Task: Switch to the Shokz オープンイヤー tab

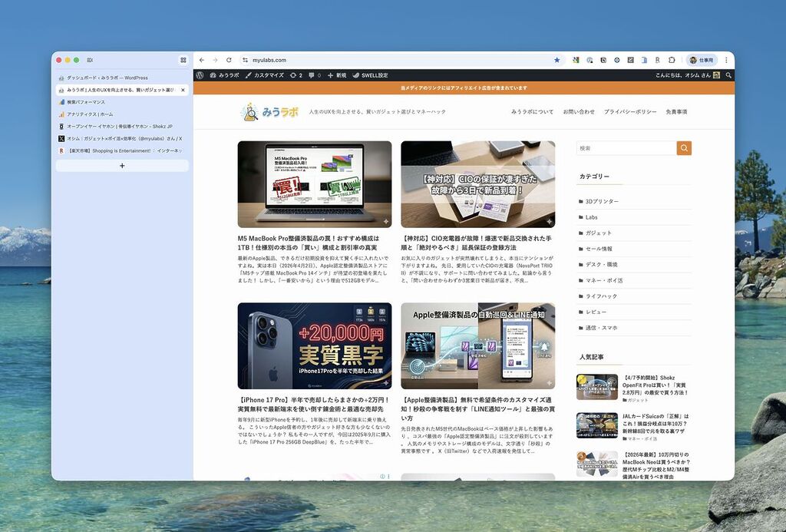Action: click(119, 127)
